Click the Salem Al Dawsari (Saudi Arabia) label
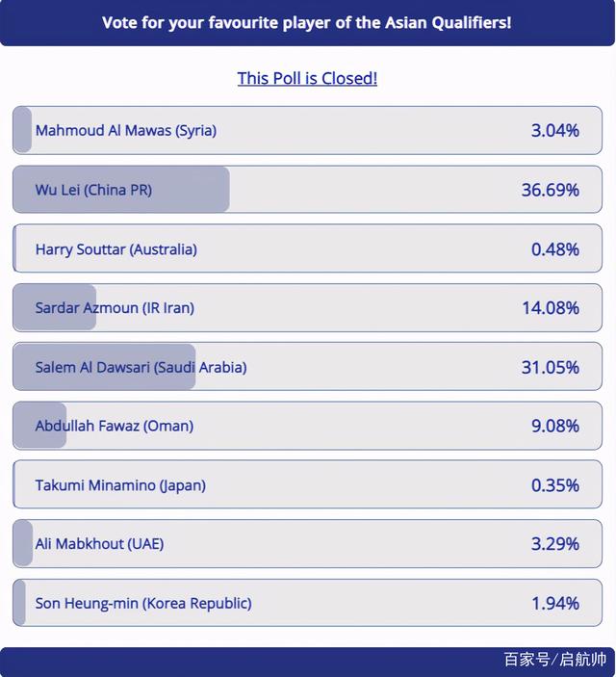This screenshot has width=616, height=677. (141, 367)
